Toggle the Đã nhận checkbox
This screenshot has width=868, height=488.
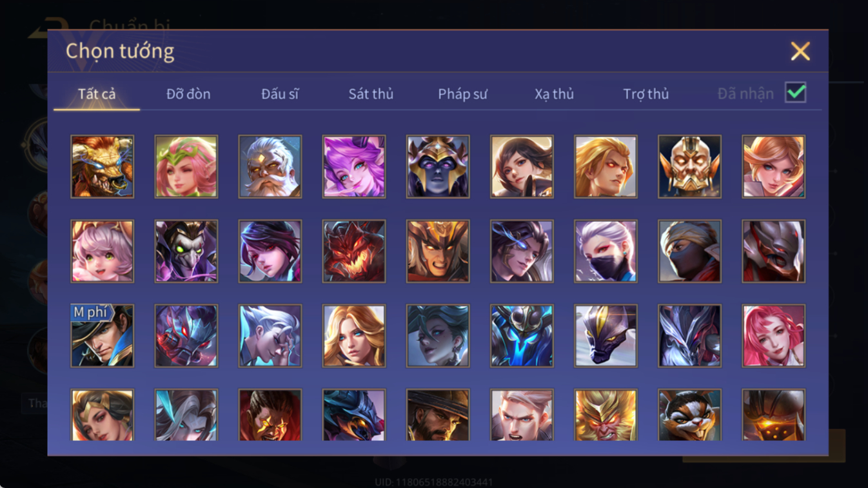tap(796, 93)
